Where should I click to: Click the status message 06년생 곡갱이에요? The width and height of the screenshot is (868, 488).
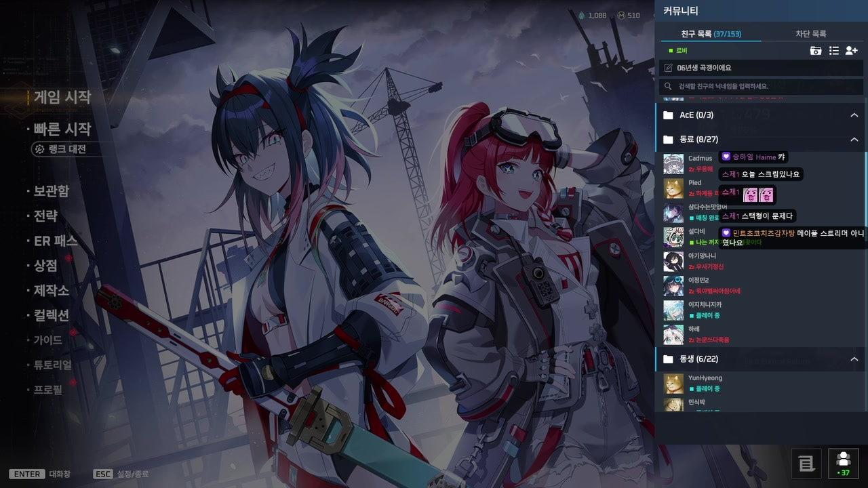[704, 68]
